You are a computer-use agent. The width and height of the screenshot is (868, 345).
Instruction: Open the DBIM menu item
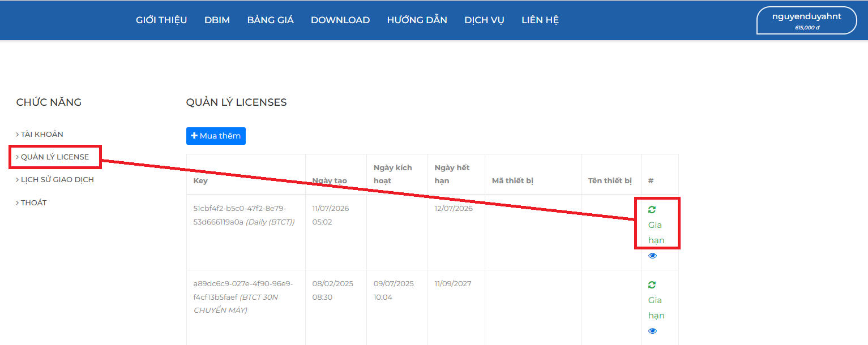(x=217, y=20)
